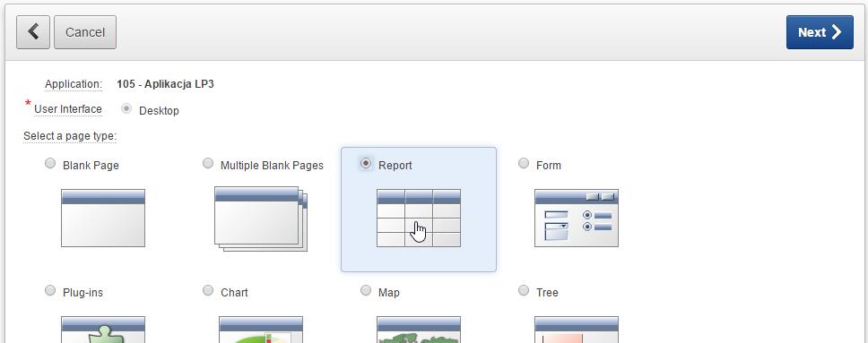Click the Map page type icon
This screenshot has height=343, width=868.
pos(419,330)
